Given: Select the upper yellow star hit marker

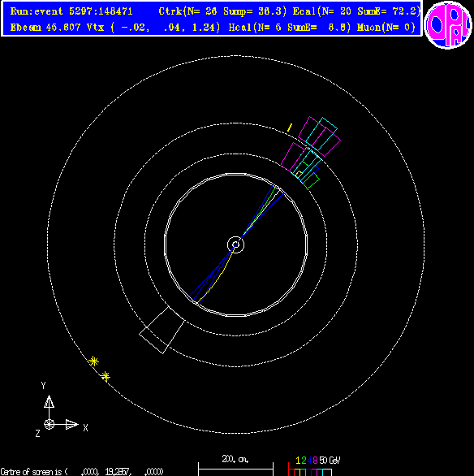Looking at the screenshot, I should 93,361.
